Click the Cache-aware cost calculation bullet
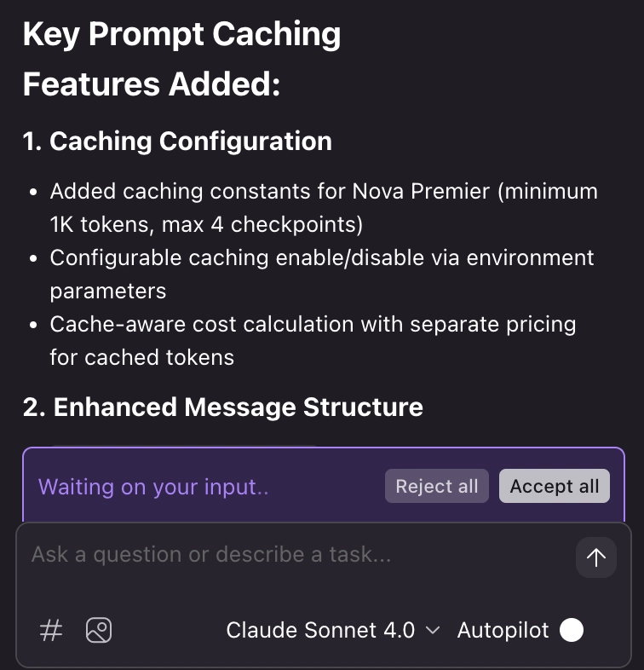Screen dimensions: 644x670 tap(313, 340)
